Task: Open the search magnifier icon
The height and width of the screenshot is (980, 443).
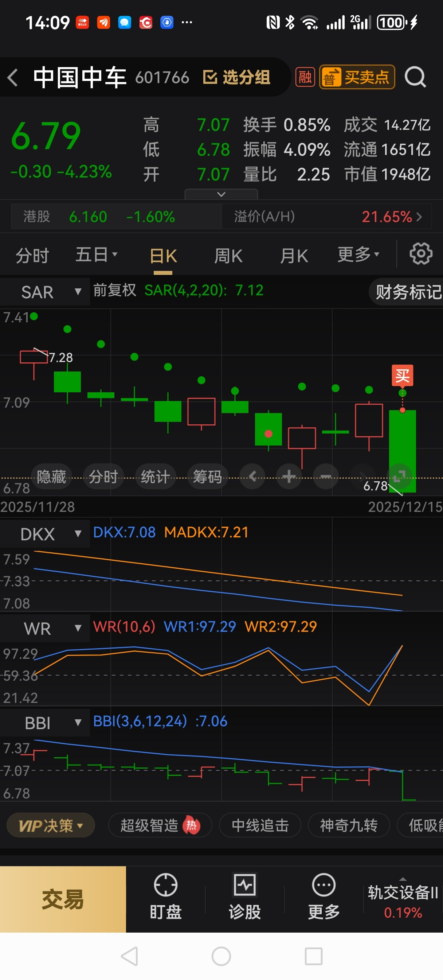Action: click(x=415, y=77)
